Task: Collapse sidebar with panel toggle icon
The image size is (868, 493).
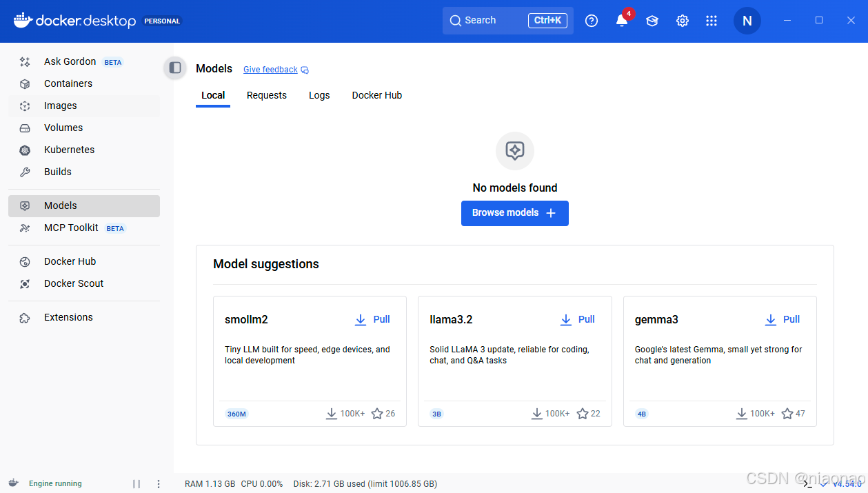Action: 175,68
